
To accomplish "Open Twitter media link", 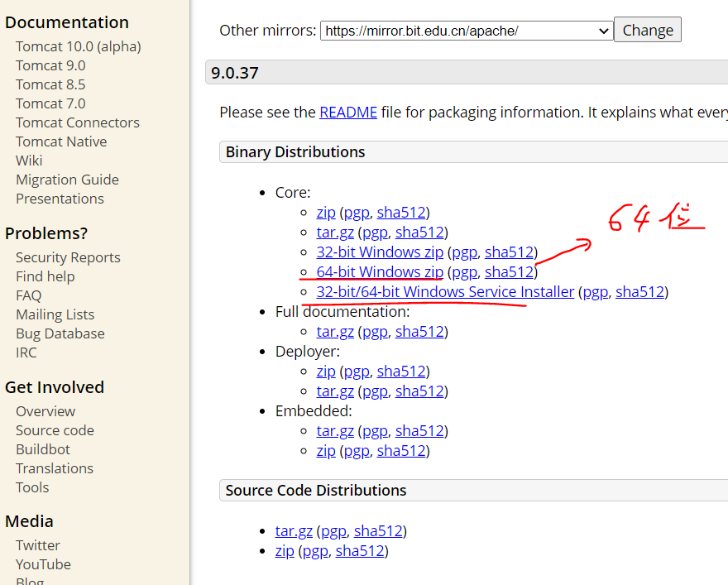I will tap(37, 545).
